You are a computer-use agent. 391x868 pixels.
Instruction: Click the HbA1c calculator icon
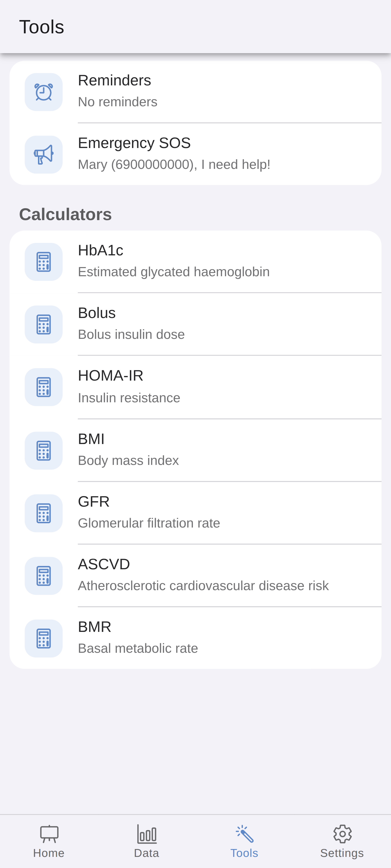click(x=43, y=262)
